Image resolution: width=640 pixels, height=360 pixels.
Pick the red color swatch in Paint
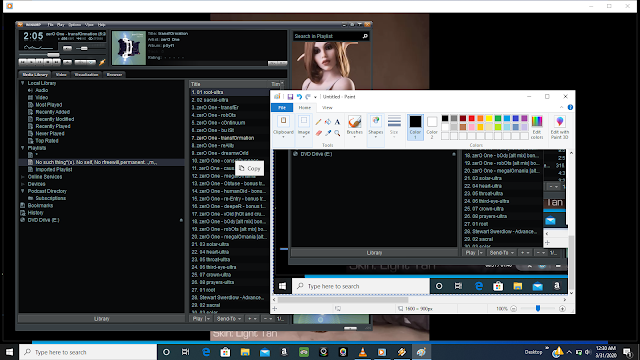(471, 118)
